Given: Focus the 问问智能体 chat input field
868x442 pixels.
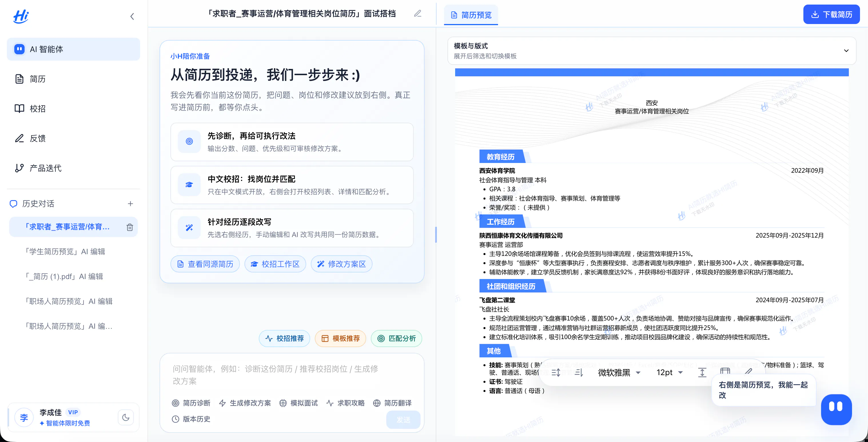Looking at the screenshot, I should pos(292,375).
